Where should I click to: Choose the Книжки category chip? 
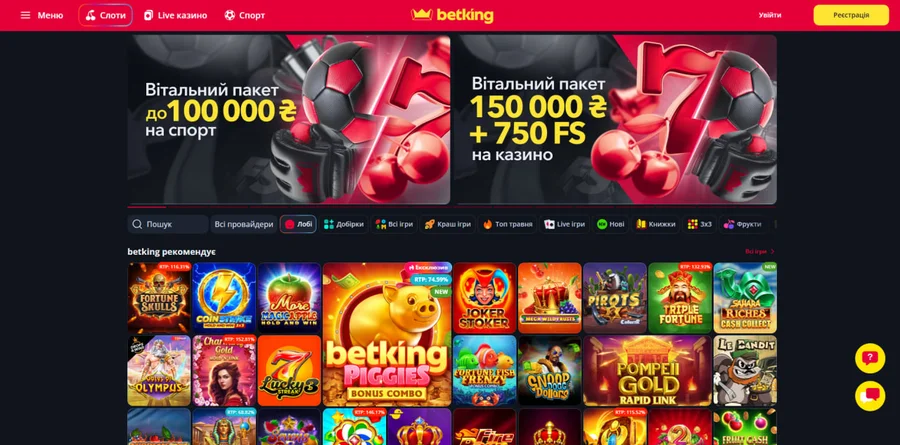coord(656,225)
